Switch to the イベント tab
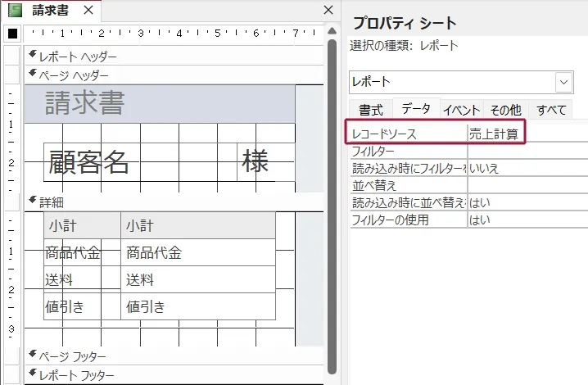Viewport: 588px width, 385px height. pyautogui.click(x=461, y=110)
